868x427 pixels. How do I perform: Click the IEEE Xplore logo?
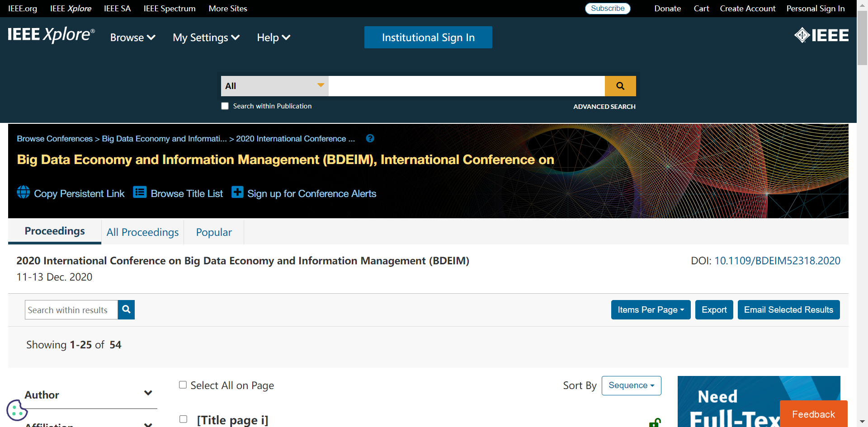(x=51, y=35)
